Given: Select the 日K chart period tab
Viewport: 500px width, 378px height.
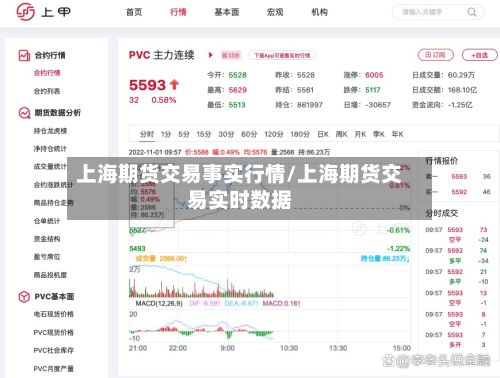Looking at the screenshot, I should point(323,134).
